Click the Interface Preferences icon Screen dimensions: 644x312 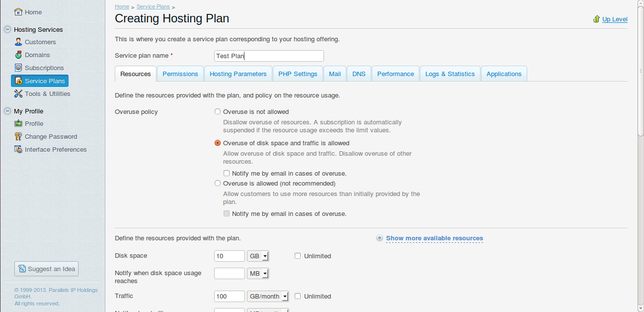point(18,149)
